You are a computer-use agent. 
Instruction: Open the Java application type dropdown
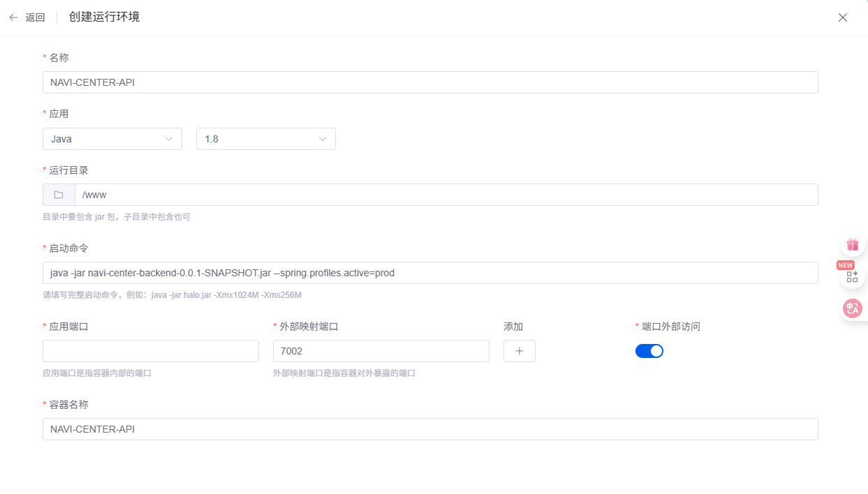tap(112, 139)
